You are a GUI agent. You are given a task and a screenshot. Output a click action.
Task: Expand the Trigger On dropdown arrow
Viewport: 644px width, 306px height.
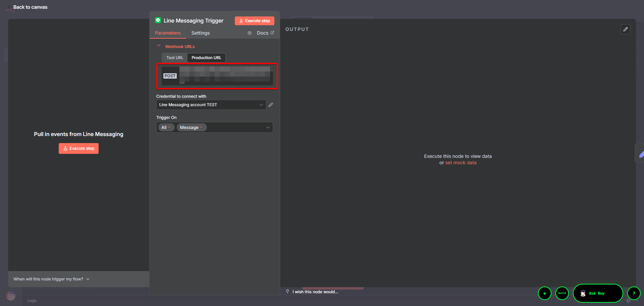point(268,127)
